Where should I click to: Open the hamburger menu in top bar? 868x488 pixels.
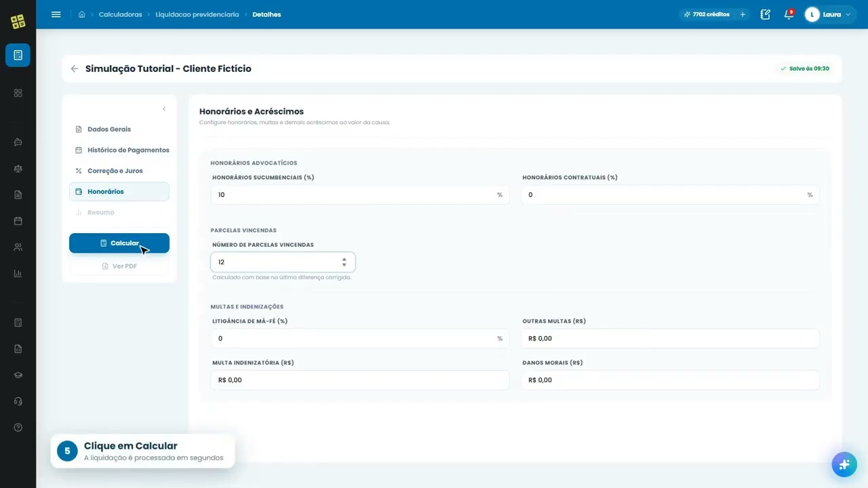(x=56, y=14)
